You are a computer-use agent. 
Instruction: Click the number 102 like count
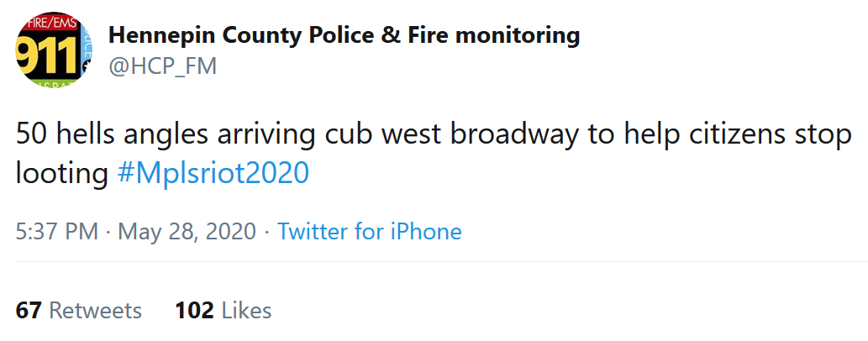pos(194,311)
